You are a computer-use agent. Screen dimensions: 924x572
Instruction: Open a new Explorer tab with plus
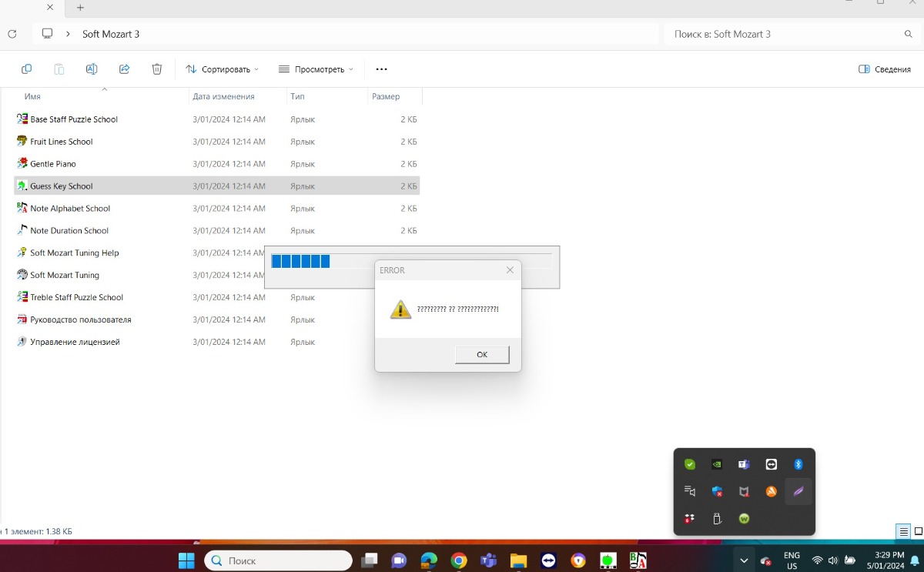click(80, 8)
